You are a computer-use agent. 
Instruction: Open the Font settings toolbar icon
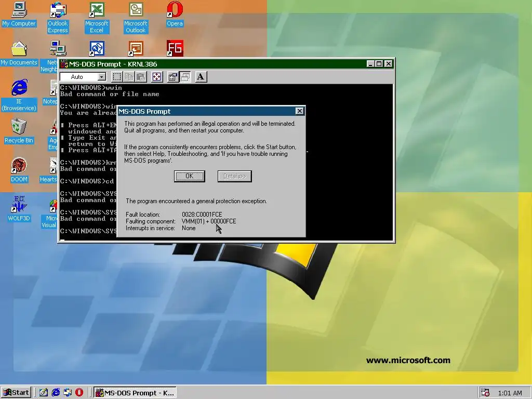pos(201,77)
